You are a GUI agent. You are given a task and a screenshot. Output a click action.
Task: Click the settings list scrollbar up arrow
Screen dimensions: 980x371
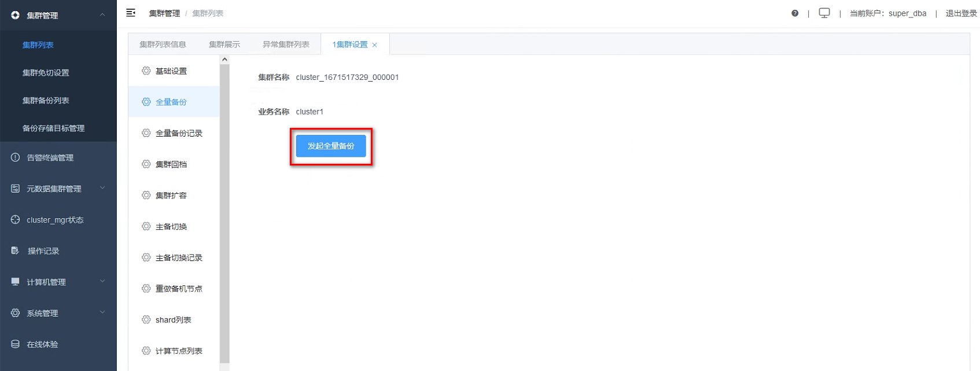pos(224,60)
